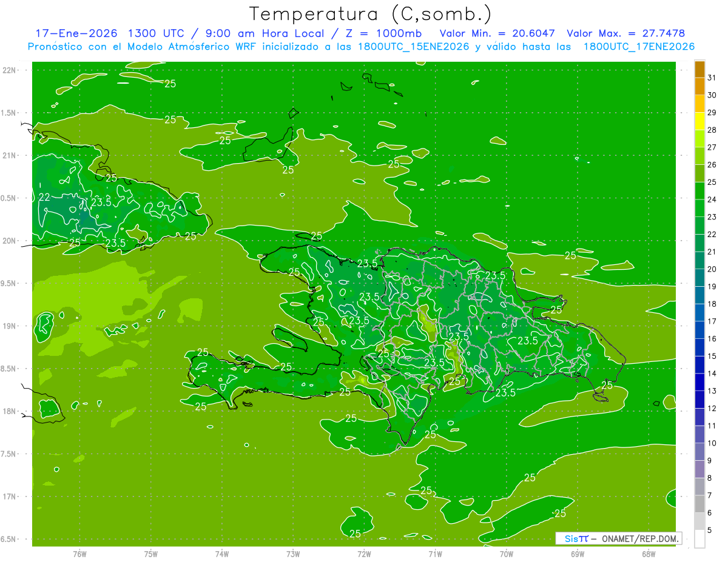Pick the gray swatch between 6 and 7

tap(699, 504)
